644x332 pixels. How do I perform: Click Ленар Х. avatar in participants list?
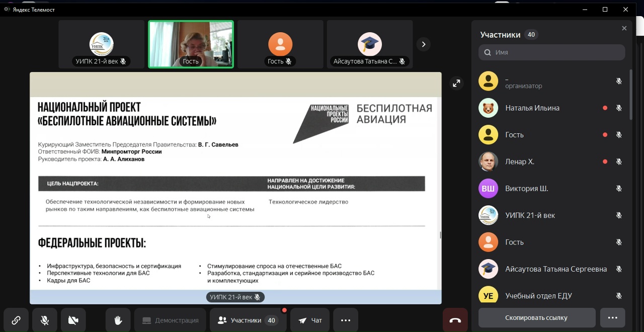[488, 161]
